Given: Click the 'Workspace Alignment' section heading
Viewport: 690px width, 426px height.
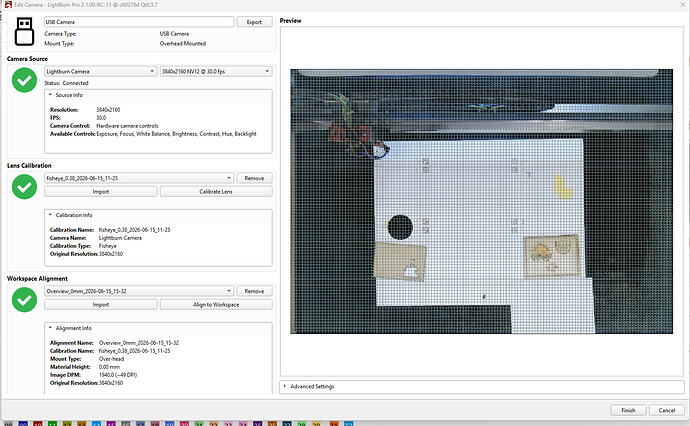Looking at the screenshot, I should (x=37, y=279).
